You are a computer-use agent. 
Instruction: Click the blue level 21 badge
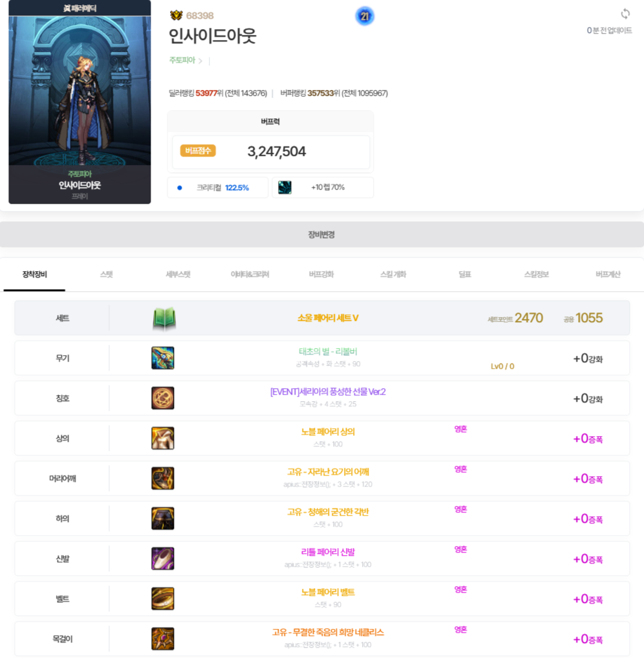[x=365, y=16]
